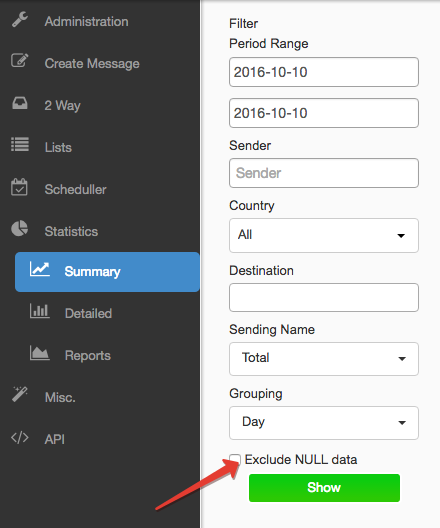This screenshot has height=528, width=440.
Task: Select the Summary menu item
Action: pyautogui.click(x=107, y=272)
